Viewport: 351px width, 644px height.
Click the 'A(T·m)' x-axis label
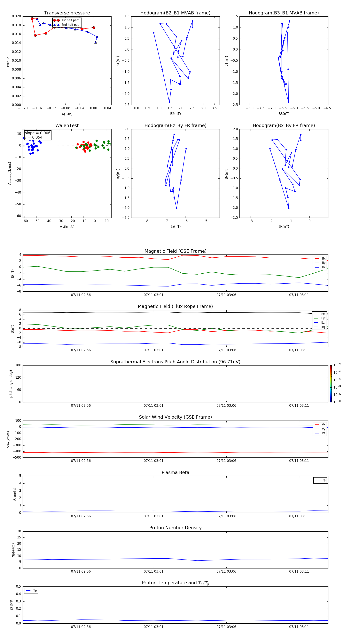(67, 114)
